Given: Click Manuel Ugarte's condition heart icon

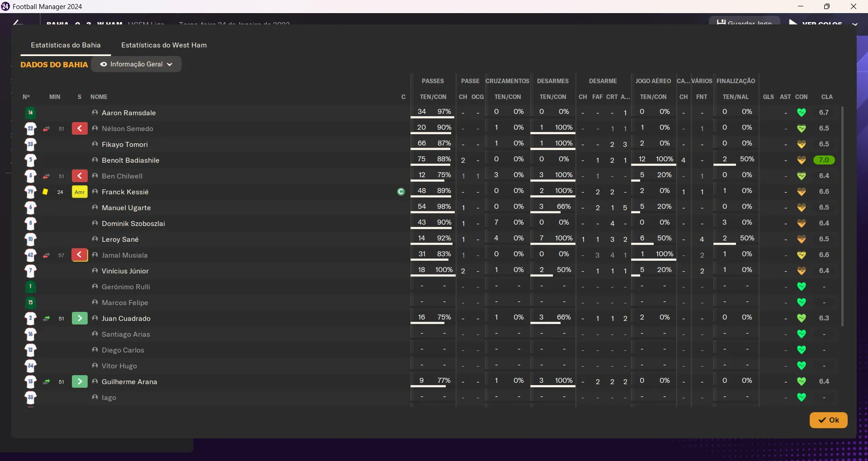Looking at the screenshot, I should tap(802, 207).
